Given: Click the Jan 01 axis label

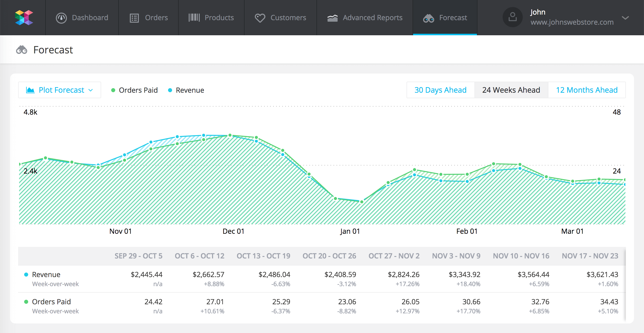Looking at the screenshot, I should click(350, 231).
